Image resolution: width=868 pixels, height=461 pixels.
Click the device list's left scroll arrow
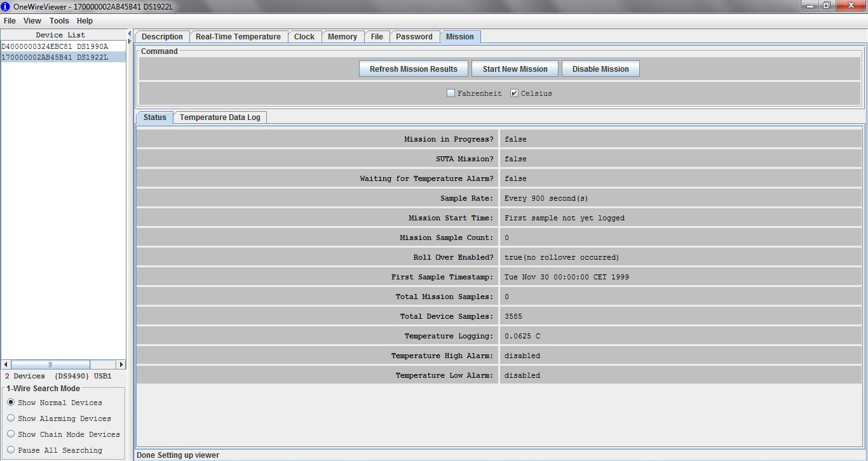point(6,364)
